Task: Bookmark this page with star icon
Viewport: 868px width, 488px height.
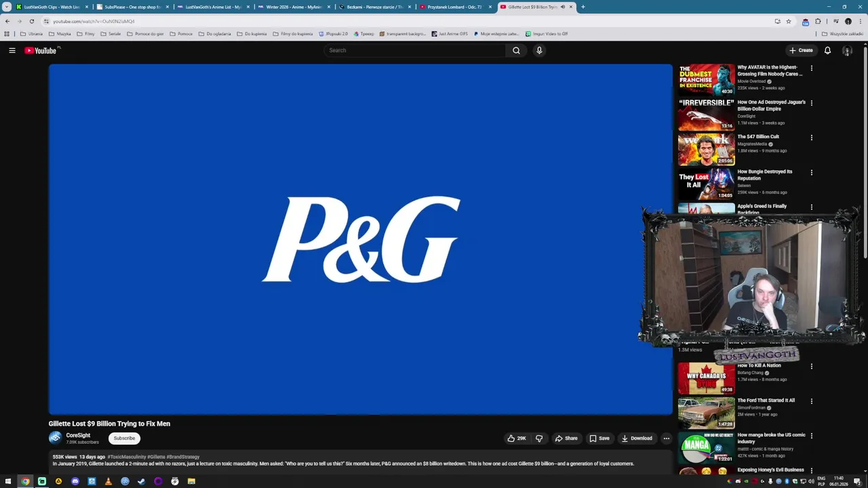Action: (x=789, y=21)
